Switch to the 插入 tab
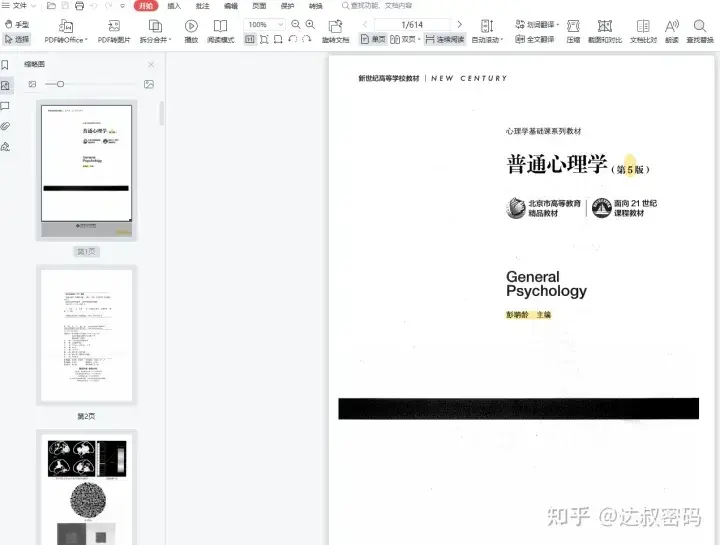 [x=174, y=6]
